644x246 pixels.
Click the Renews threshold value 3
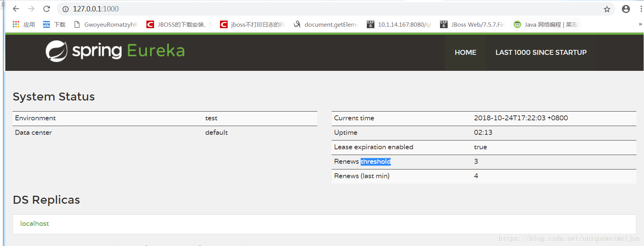[x=476, y=161]
